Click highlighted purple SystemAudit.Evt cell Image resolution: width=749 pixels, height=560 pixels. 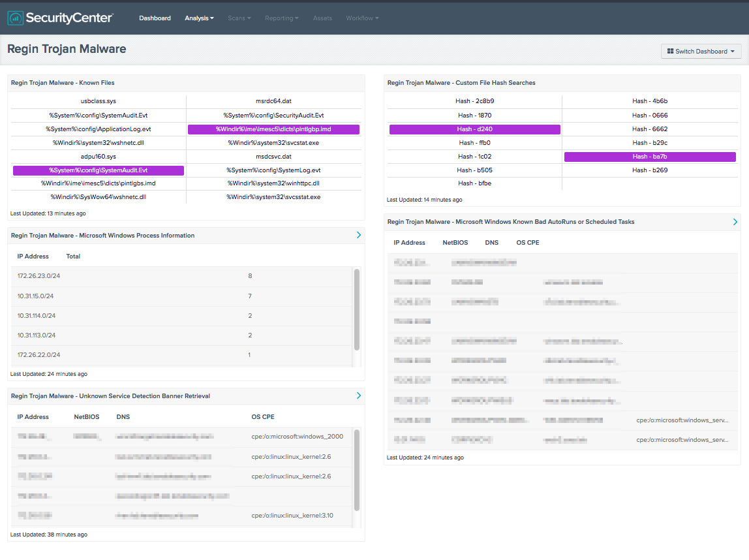click(99, 170)
